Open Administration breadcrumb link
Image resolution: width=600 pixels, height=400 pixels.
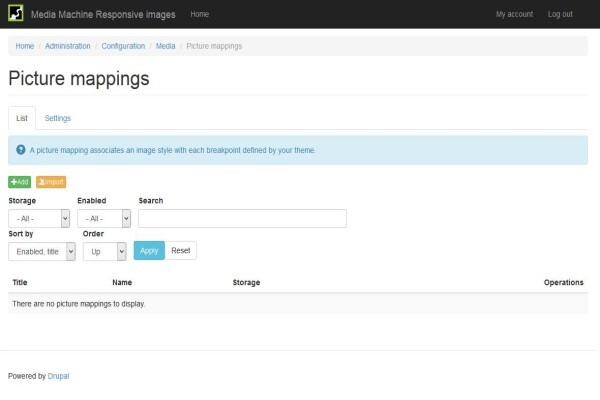click(x=68, y=46)
